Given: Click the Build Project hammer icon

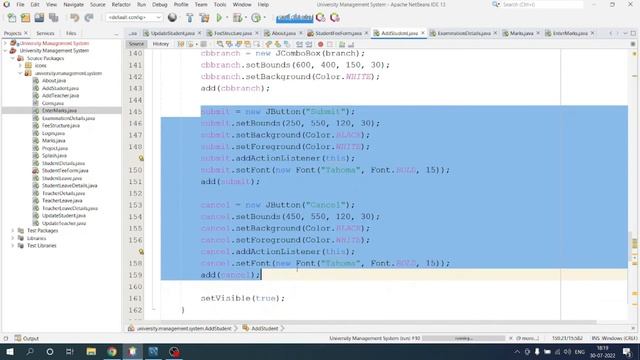Looking at the screenshot, I should pos(190,18).
